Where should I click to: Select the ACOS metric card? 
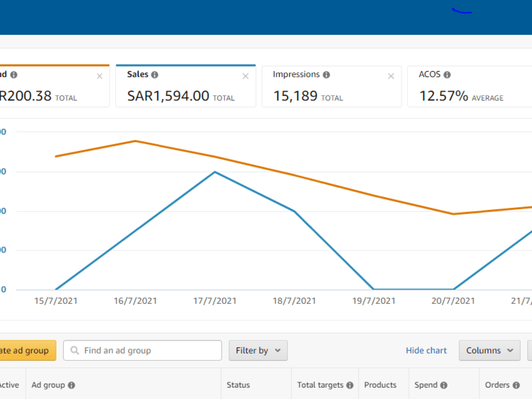point(470,87)
